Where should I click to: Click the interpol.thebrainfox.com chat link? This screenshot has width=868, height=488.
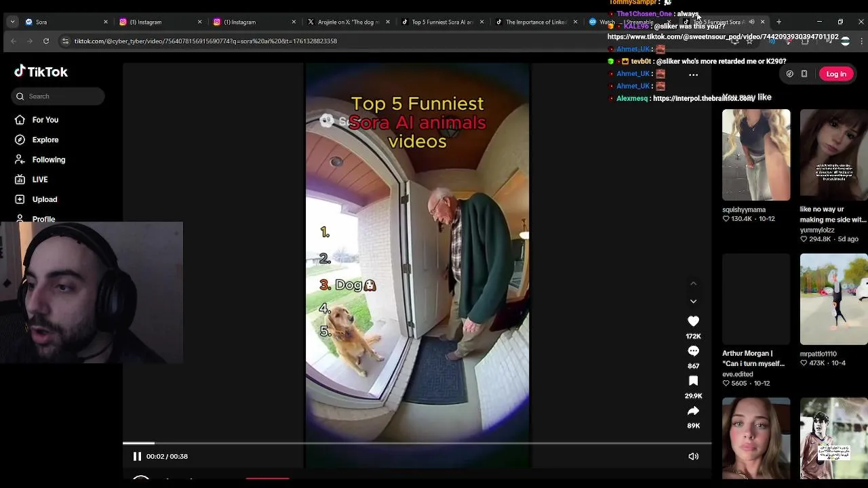704,98
